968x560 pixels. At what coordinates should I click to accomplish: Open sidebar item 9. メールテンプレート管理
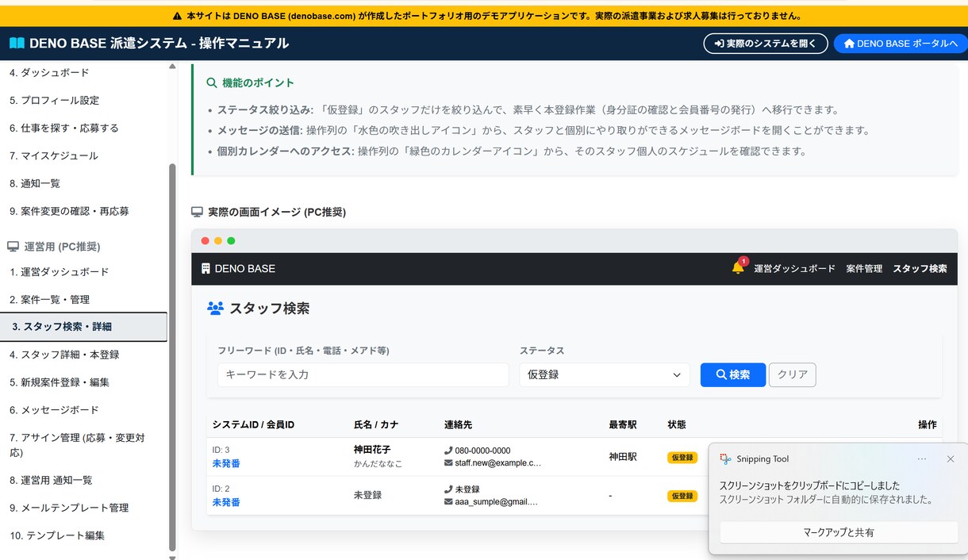point(83,508)
